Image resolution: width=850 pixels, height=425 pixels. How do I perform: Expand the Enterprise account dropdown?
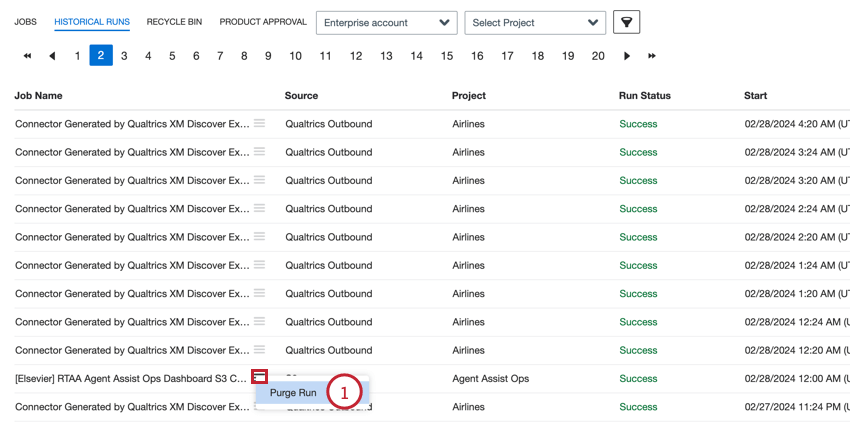pyautogui.click(x=387, y=23)
